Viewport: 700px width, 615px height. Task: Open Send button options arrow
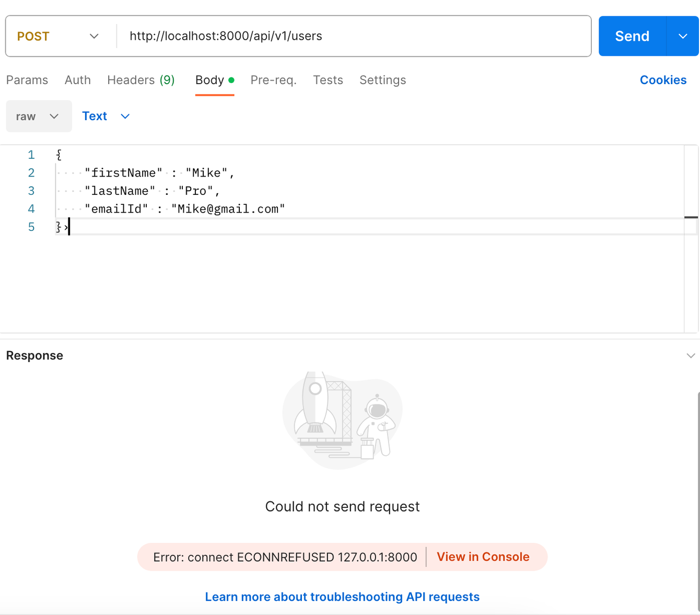click(x=683, y=36)
